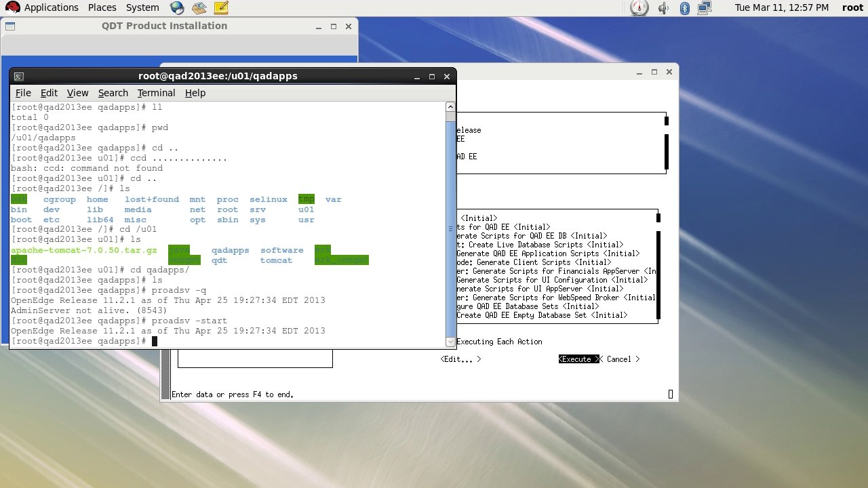Select 'Generate Scripts for Financials AppServer' action
The image size is (868, 488).
[x=556, y=271]
